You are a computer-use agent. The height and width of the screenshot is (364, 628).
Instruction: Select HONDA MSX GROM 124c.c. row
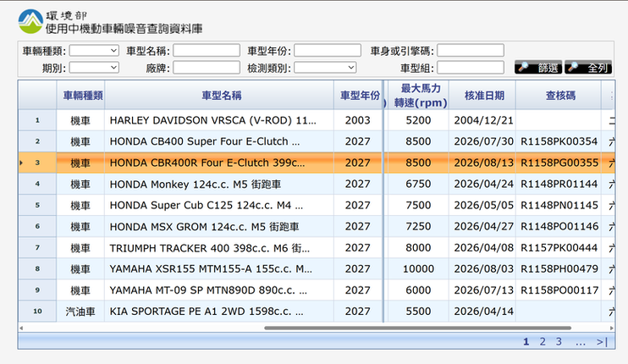click(x=317, y=226)
